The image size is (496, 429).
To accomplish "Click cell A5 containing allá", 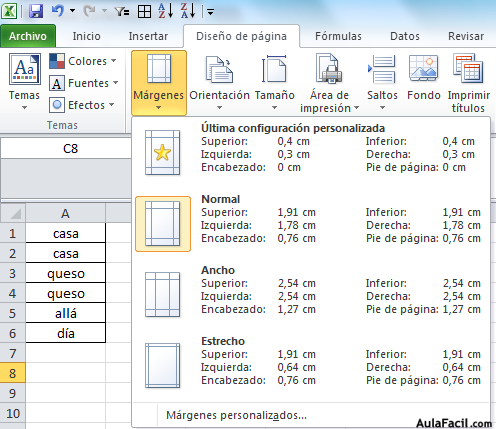I will point(66,313).
